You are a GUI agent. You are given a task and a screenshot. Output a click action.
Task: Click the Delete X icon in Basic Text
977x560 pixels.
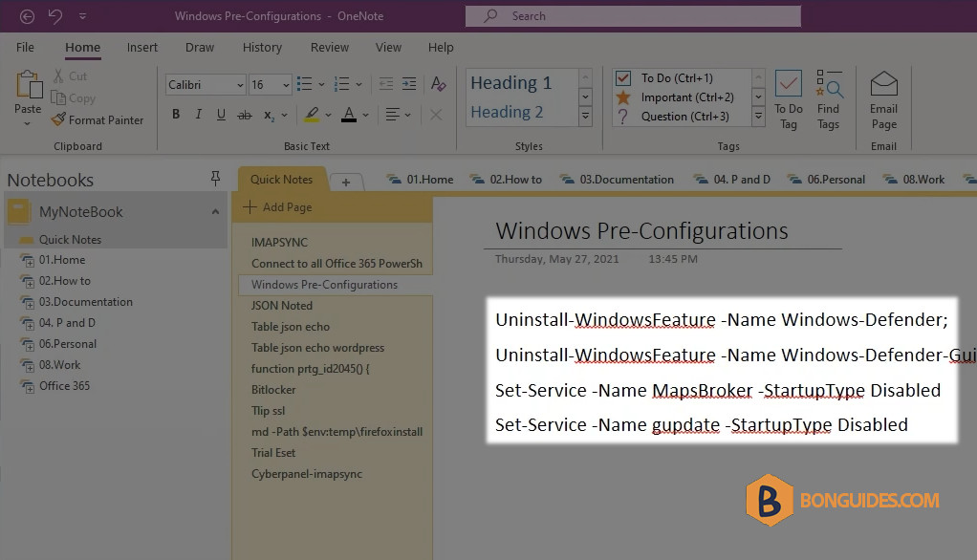436,115
